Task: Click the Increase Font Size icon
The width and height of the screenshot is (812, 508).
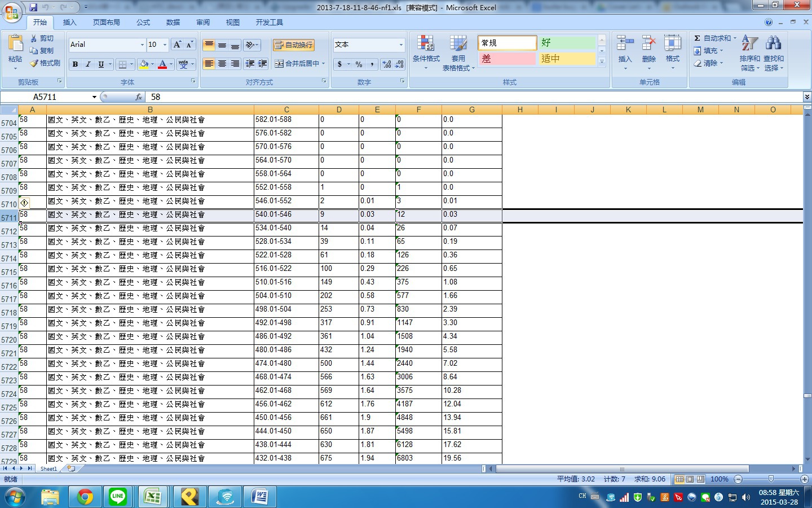Action: 177,45
